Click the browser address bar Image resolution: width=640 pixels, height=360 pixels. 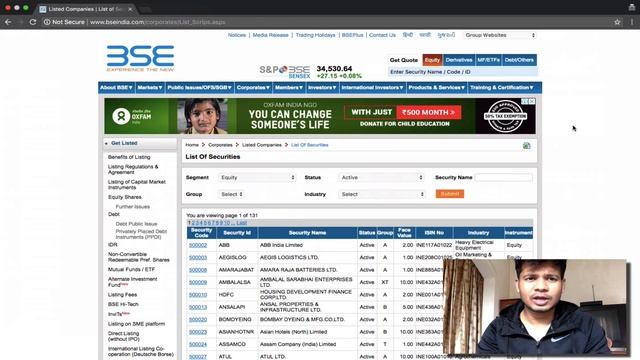[x=327, y=22]
